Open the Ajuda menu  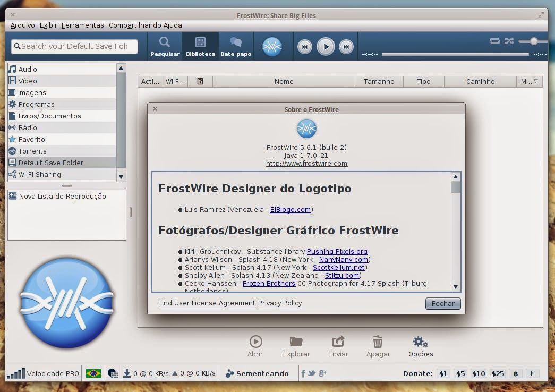(x=173, y=25)
